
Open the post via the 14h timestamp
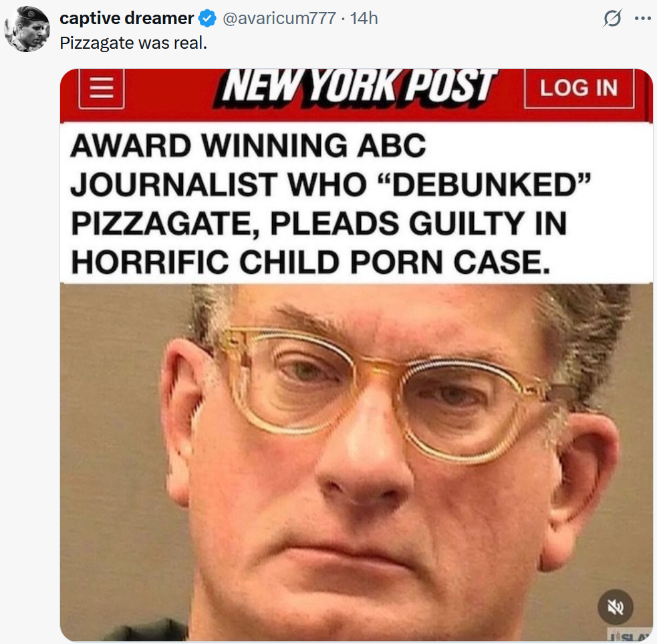[x=364, y=19]
